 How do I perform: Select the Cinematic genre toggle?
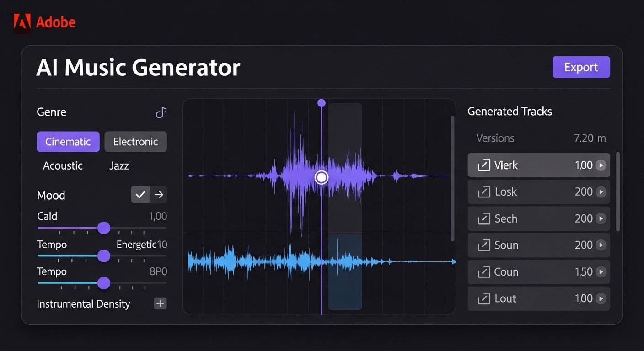pos(68,142)
